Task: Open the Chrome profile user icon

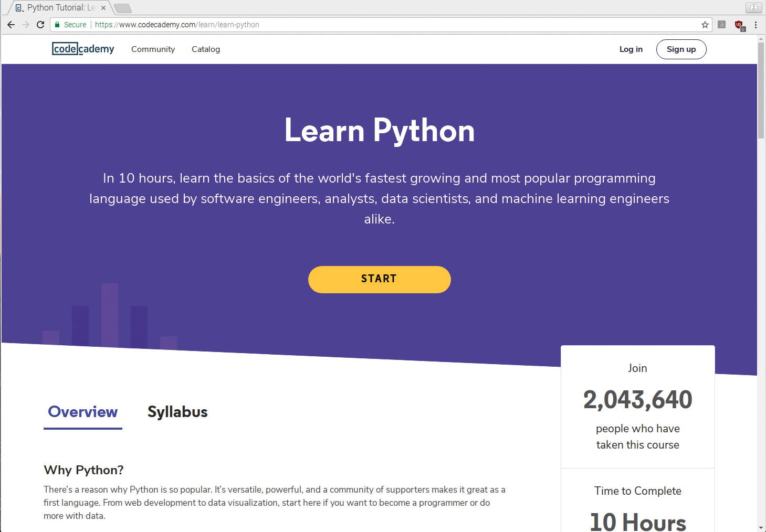Action: pos(753,7)
